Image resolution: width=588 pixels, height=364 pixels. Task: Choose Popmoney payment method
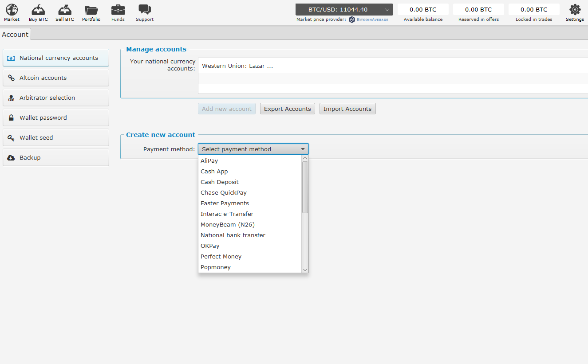pyautogui.click(x=250, y=267)
